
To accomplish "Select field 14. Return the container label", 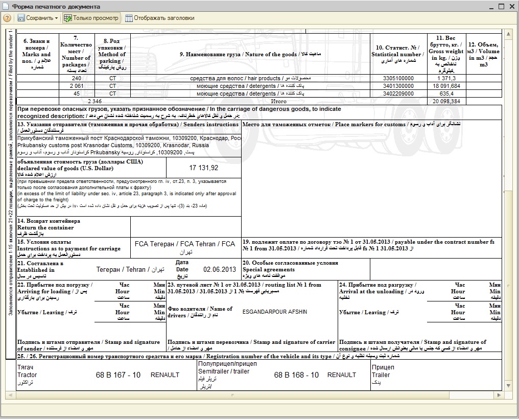I will 49,227.
